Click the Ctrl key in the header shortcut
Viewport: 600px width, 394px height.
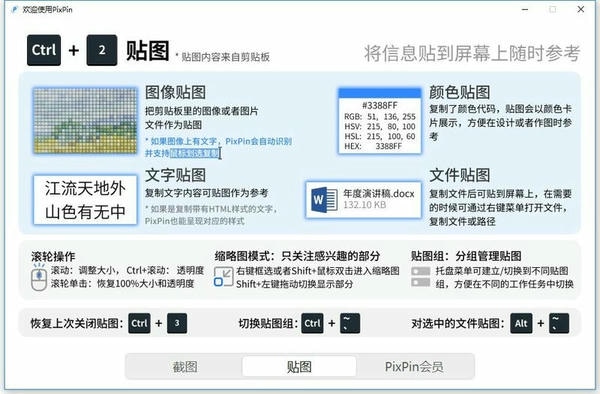44,50
